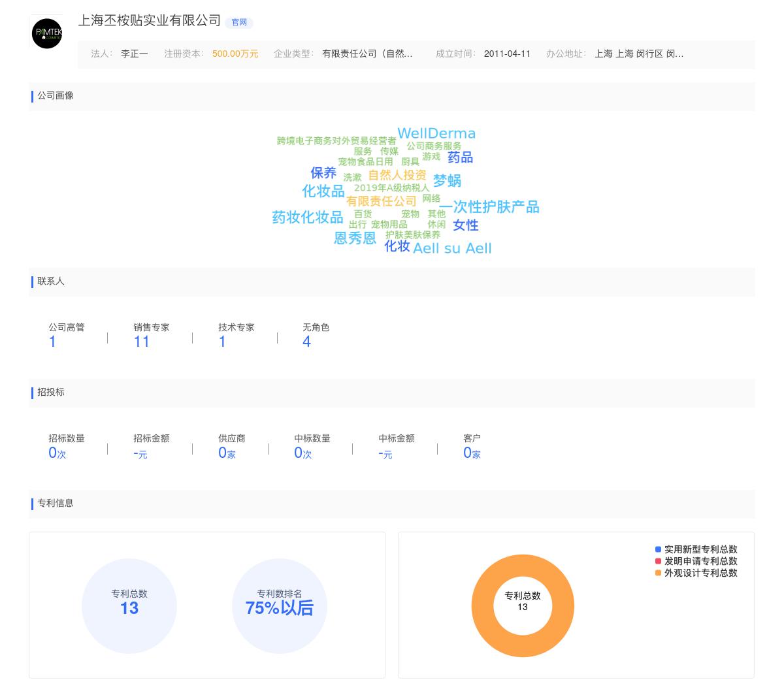Screen dimensions: 784x693
Task: Click the 注册资本 500.00万元 value
Action: tap(235, 54)
